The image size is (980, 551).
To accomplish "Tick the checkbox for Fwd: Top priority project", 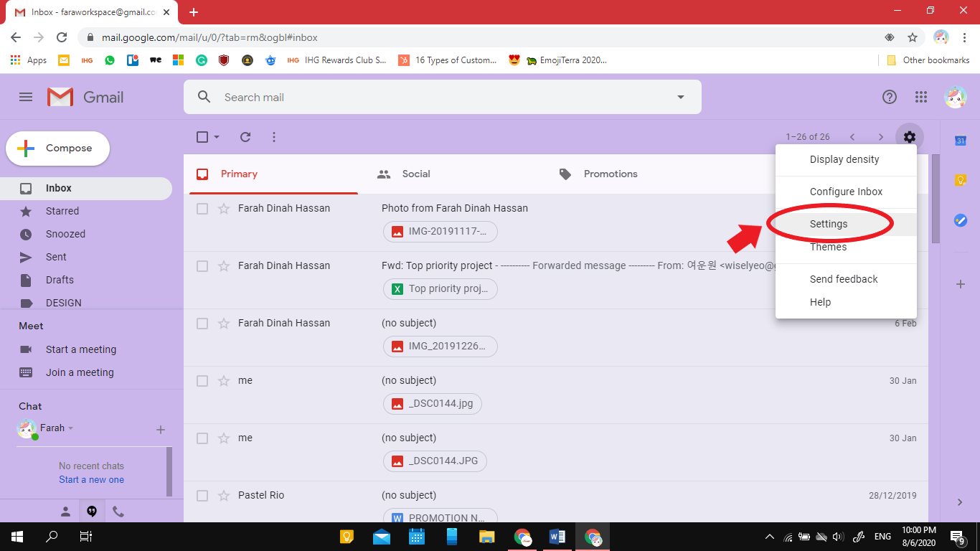I will 202,266.
